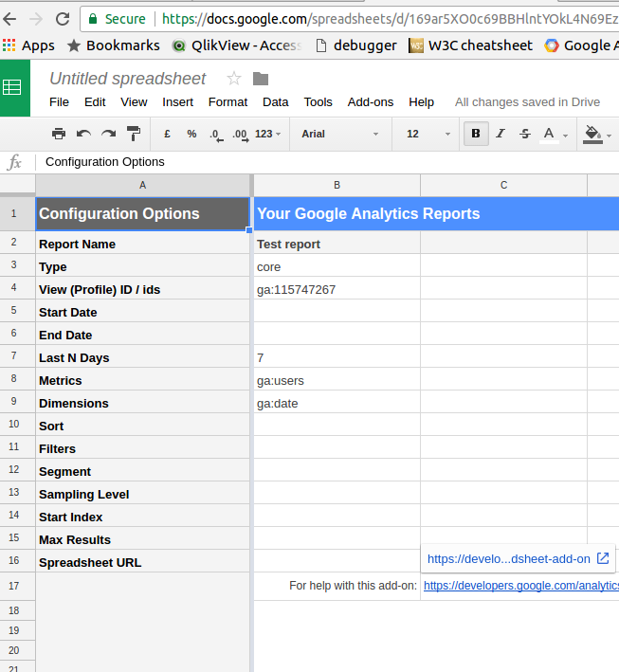
Task: Star the Untitled spreadsheet
Action: (234, 79)
